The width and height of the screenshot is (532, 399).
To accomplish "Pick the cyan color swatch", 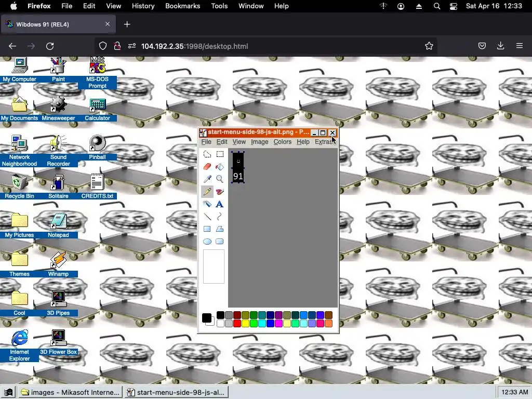I will coord(262,323).
